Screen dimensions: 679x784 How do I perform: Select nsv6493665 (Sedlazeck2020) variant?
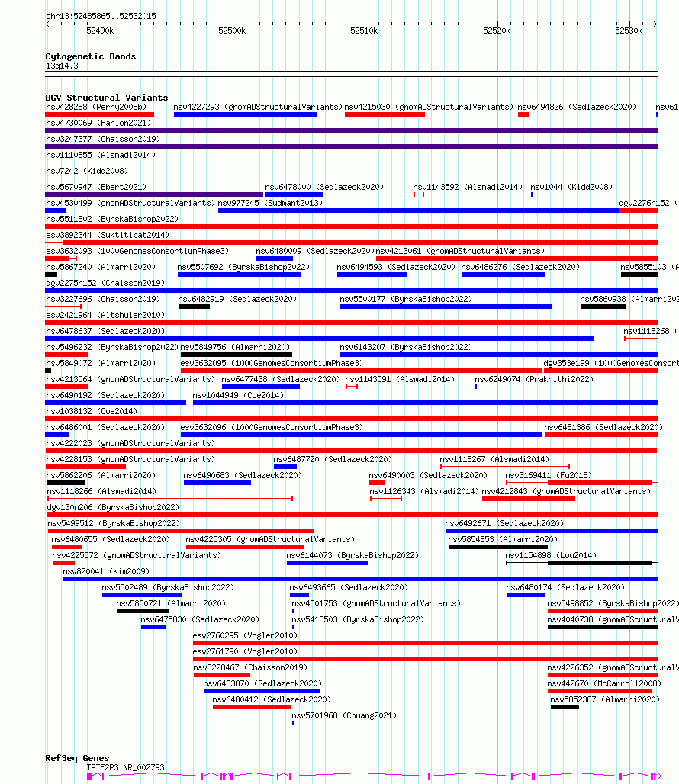[299, 595]
